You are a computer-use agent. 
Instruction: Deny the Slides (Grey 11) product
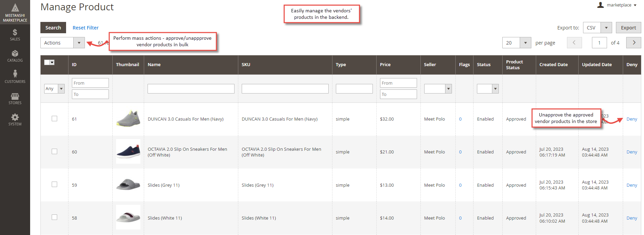632,185
